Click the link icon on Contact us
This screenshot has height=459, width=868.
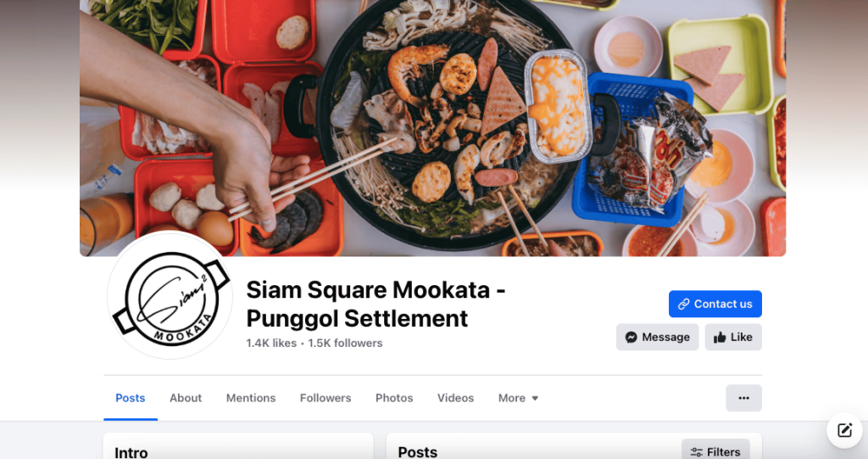click(684, 304)
